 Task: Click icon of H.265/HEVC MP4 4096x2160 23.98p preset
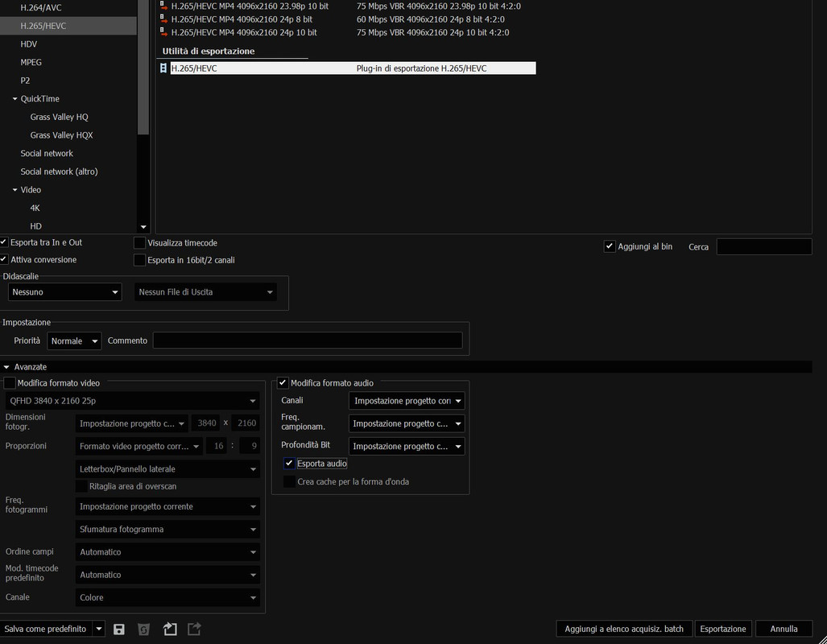tap(163, 6)
